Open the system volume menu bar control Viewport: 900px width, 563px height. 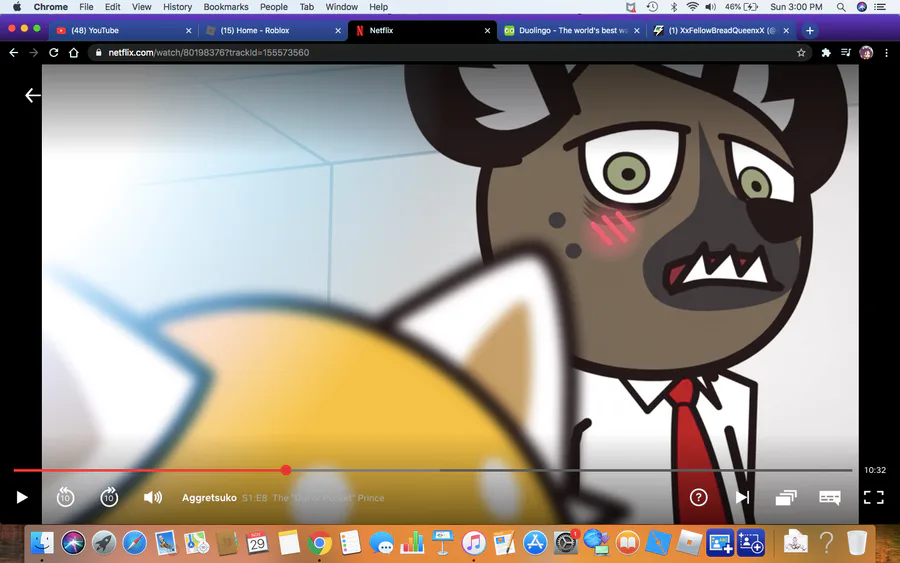[x=711, y=7]
